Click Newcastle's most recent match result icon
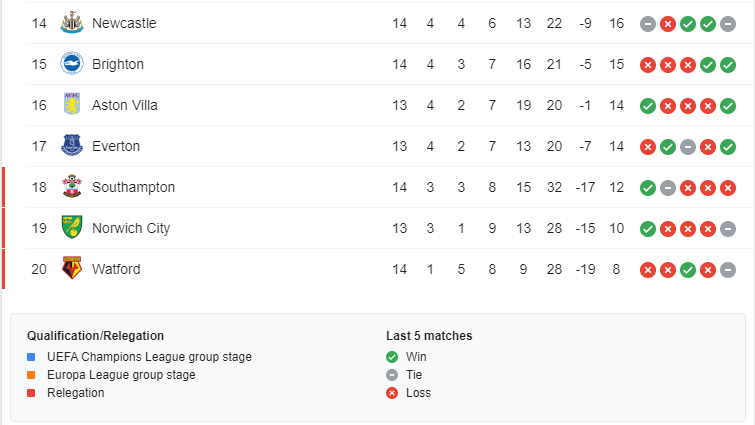The width and height of the screenshot is (755, 425). point(728,23)
